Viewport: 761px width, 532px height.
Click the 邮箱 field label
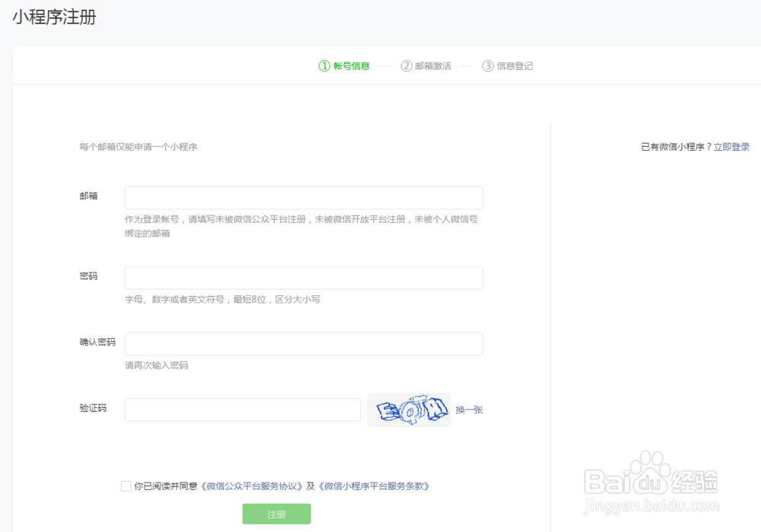[x=88, y=196]
